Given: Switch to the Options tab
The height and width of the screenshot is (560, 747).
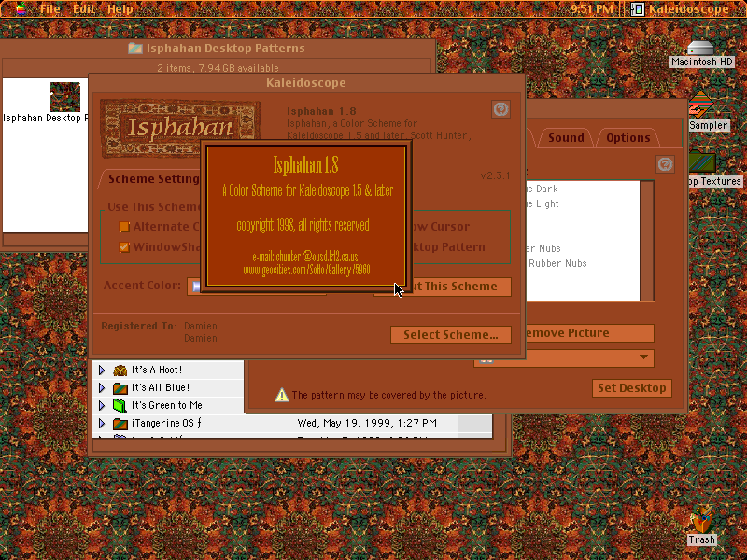Looking at the screenshot, I should point(627,138).
